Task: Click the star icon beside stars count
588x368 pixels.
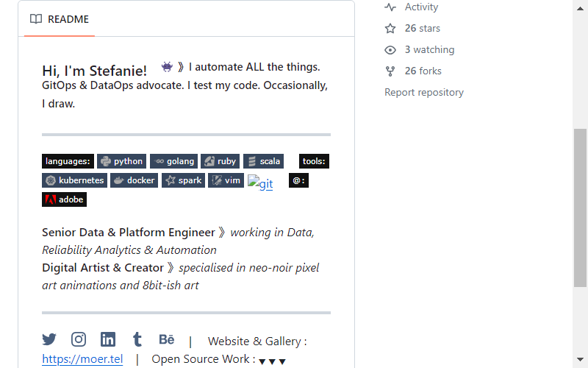Action: point(390,29)
